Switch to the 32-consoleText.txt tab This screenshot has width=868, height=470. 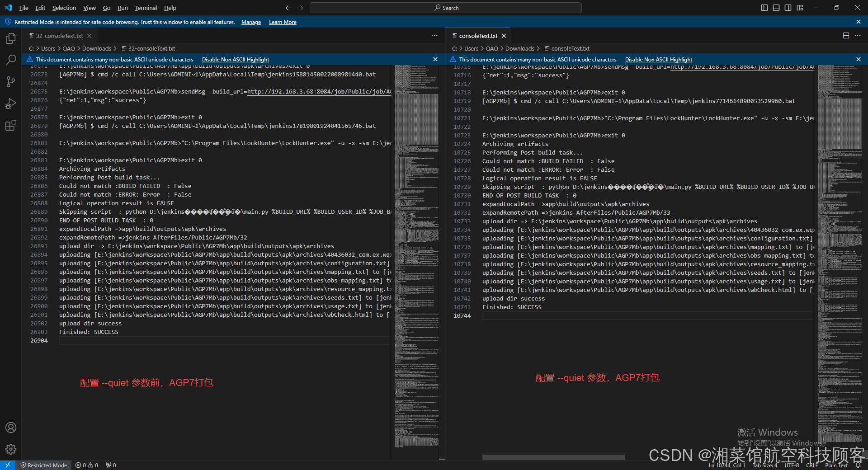59,36
